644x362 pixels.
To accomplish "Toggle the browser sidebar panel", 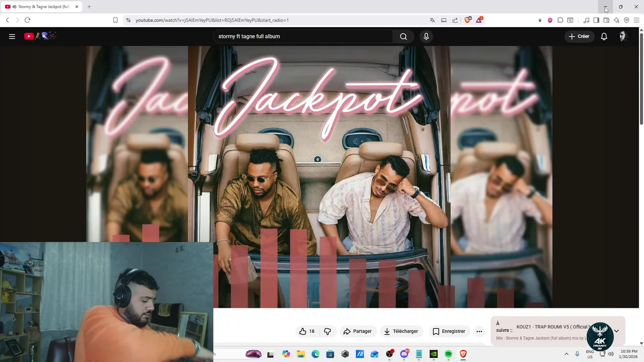I will (596, 20).
